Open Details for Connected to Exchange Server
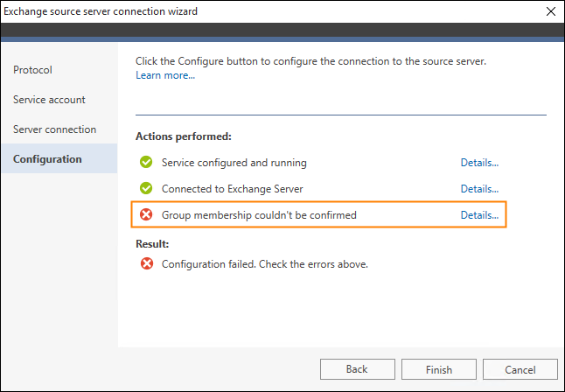Screen dimensions: 565x392 (x=479, y=189)
